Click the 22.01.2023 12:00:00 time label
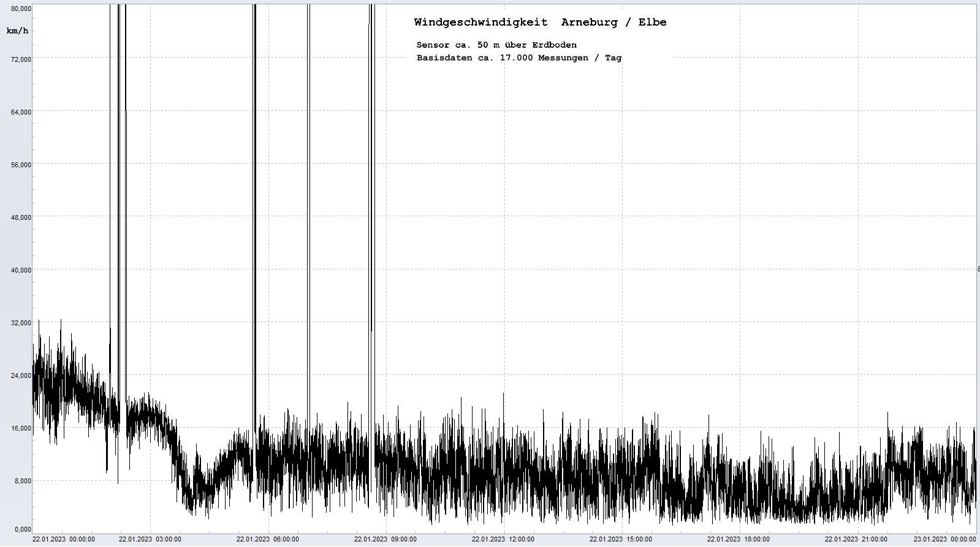The width and height of the screenshot is (980, 547). (503, 540)
